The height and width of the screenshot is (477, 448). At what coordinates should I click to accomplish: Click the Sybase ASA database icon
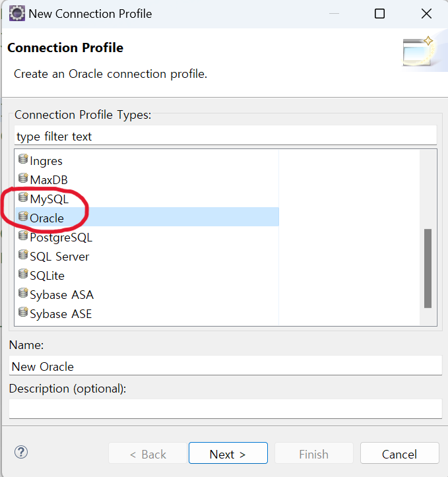tap(23, 293)
